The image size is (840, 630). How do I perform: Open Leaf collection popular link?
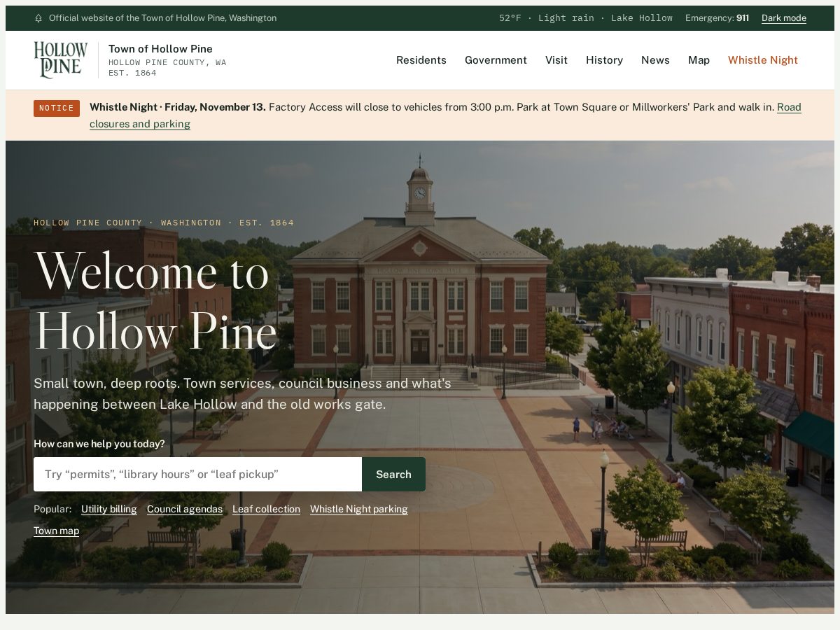pyautogui.click(x=266, y=509)
